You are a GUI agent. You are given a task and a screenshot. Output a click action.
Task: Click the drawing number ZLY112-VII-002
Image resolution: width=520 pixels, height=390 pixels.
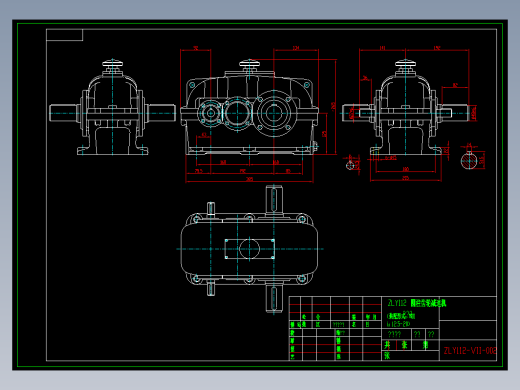point(470,350)
